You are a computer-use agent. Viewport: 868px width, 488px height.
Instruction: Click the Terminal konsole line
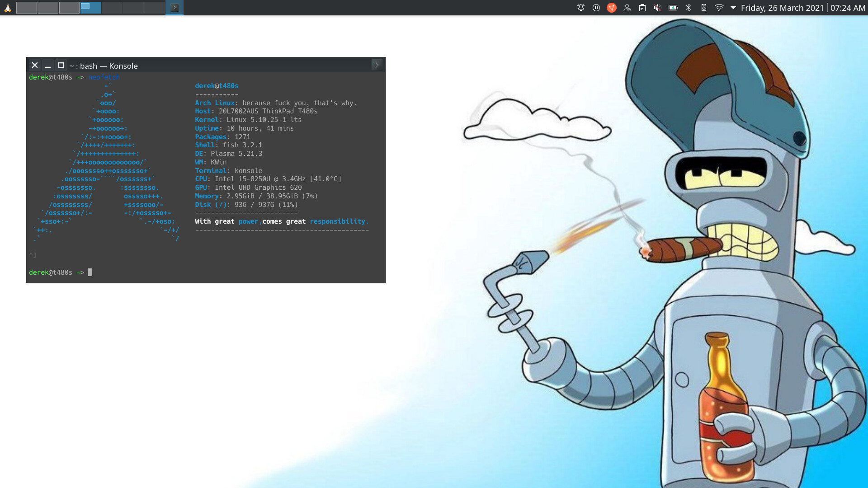tap(228, 171)
